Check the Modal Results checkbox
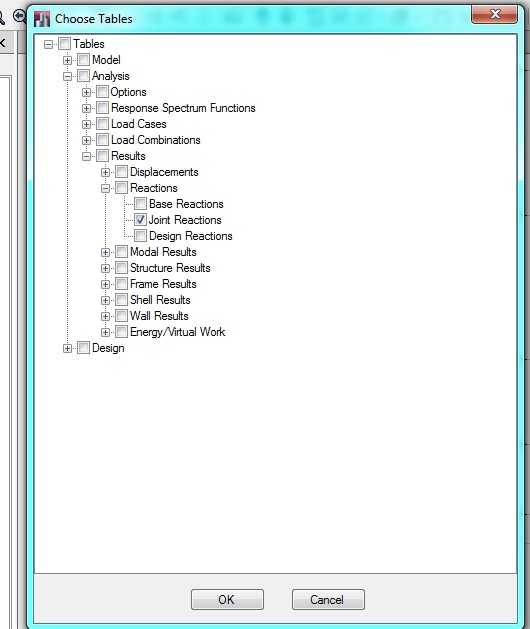This screenshot has height=629, width=530. click(121, 252)
